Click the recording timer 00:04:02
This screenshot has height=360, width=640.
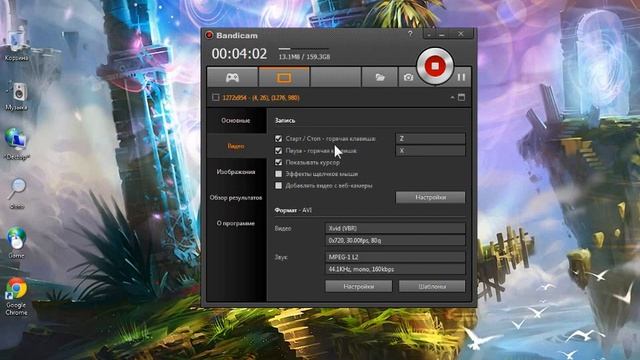point(239,54)
